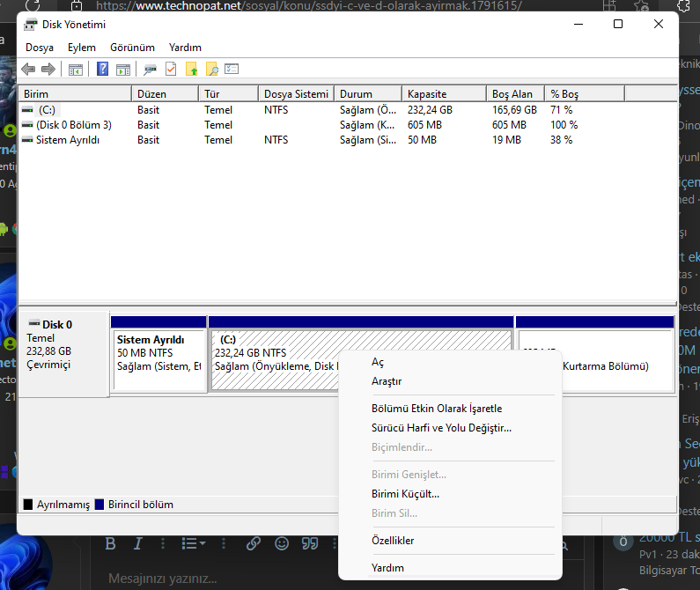The image size is (700, 590).
Task: Sort by the Düzen column header
Action: coord(166,94)
